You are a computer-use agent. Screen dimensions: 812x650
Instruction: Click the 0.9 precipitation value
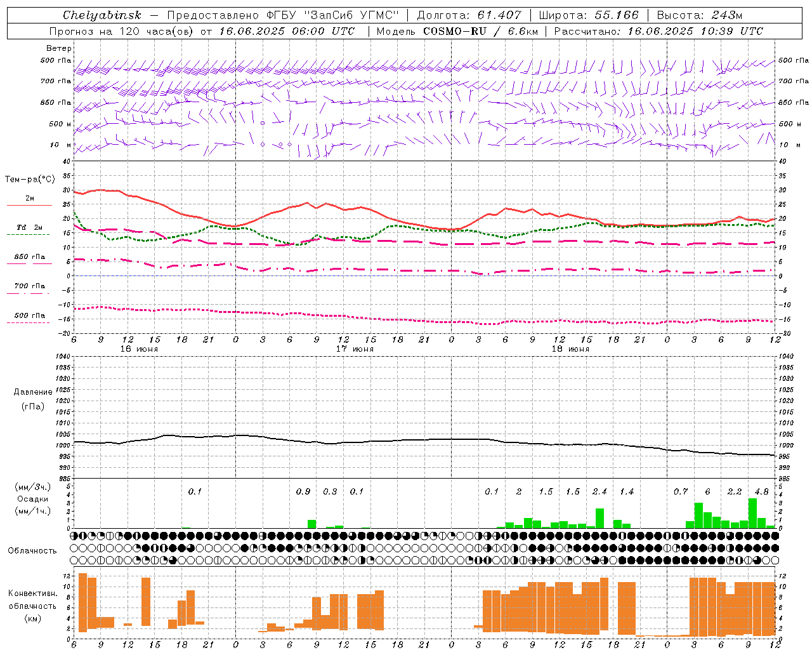[303, 492]
